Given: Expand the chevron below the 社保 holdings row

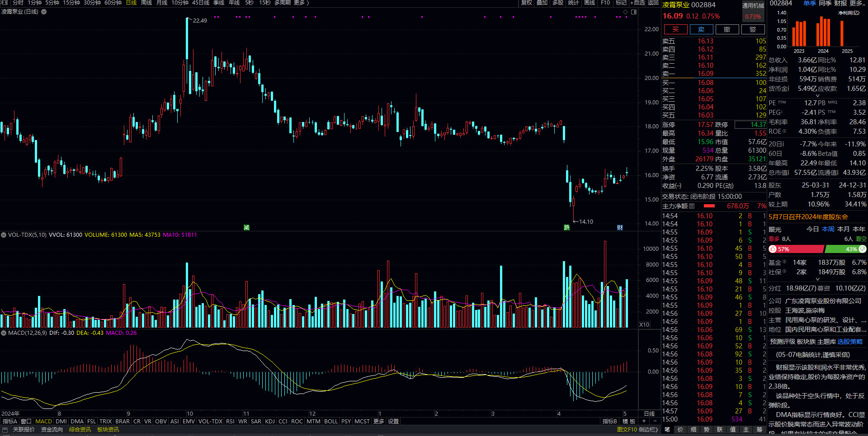Looking at the screenshot, I should (817, 279).
